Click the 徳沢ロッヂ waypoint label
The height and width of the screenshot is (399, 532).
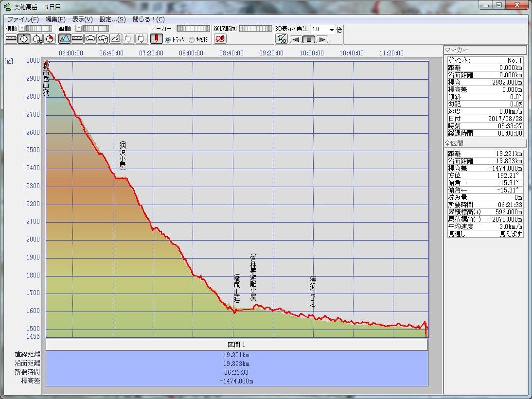click(x=313, y=292)
